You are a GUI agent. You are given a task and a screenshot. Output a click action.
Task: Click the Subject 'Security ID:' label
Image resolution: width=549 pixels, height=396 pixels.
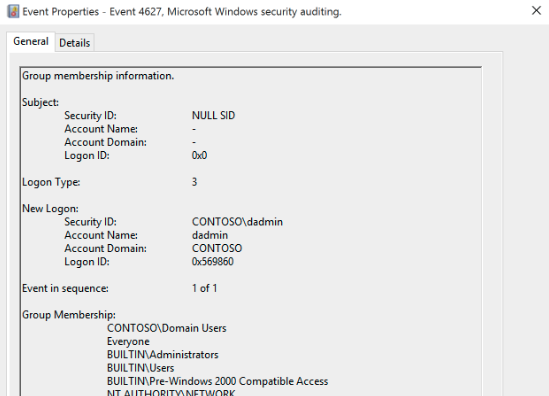90,116
